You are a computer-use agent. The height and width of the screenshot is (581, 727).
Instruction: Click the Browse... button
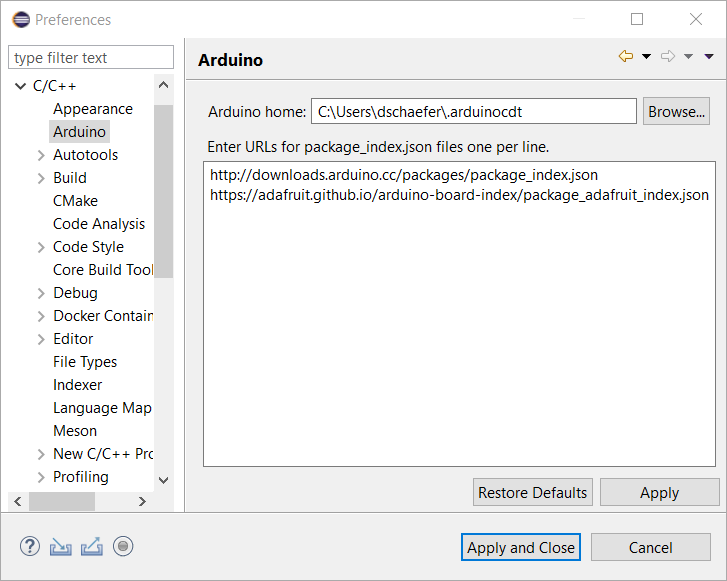[676, 111]
